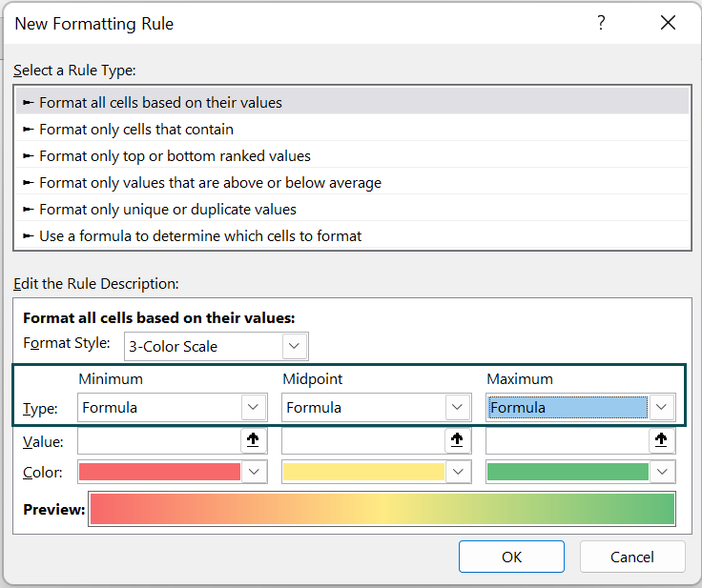Click the yellow Midpoint color swatch

coord(363,472)
